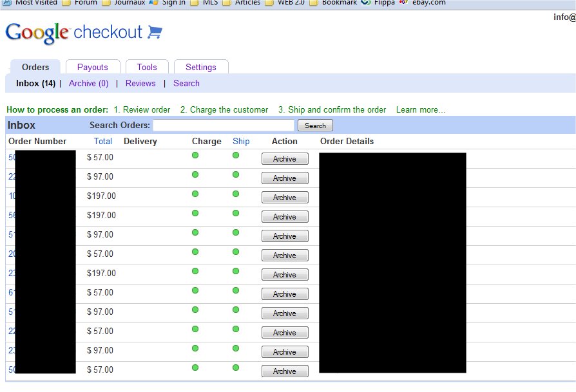The height and width of the screenshot is (392, 576).
Task: Archive the bottommost order in the inbox
Action: (x=285, y=371)
